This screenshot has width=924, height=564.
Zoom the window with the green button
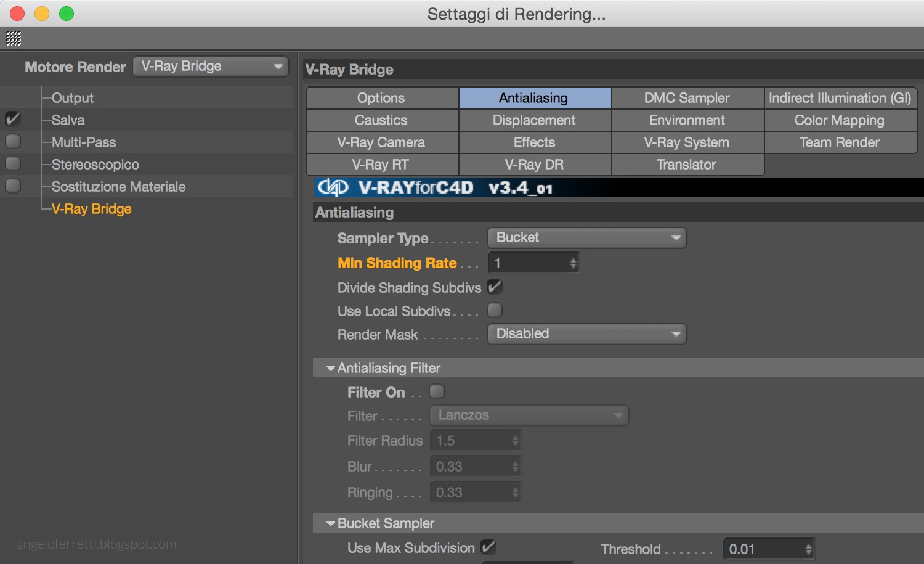coord(67,14)
